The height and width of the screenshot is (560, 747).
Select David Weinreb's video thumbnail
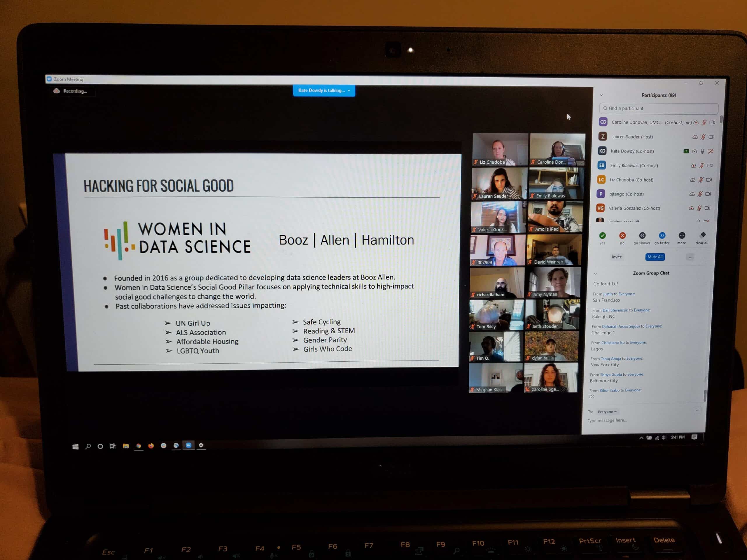tap(554, 250)
